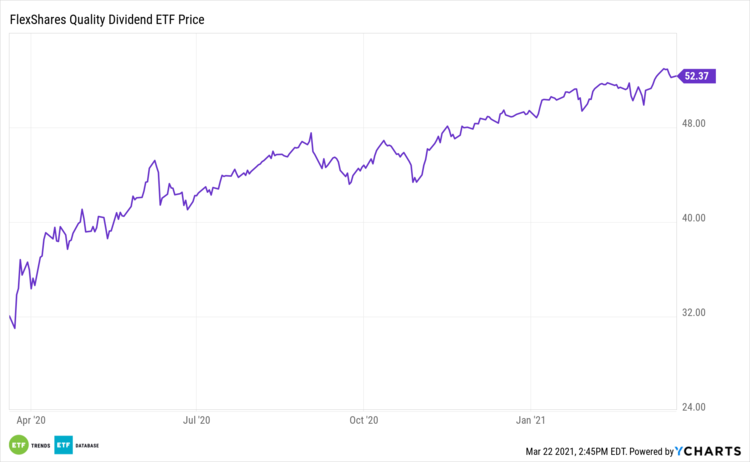Click the 'Powered by' text

652,452
